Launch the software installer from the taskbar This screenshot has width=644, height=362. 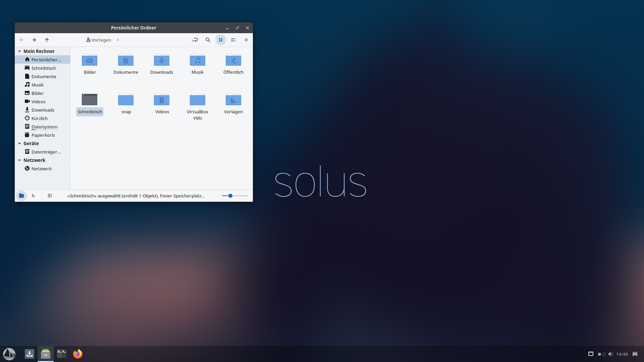[30, 353]
